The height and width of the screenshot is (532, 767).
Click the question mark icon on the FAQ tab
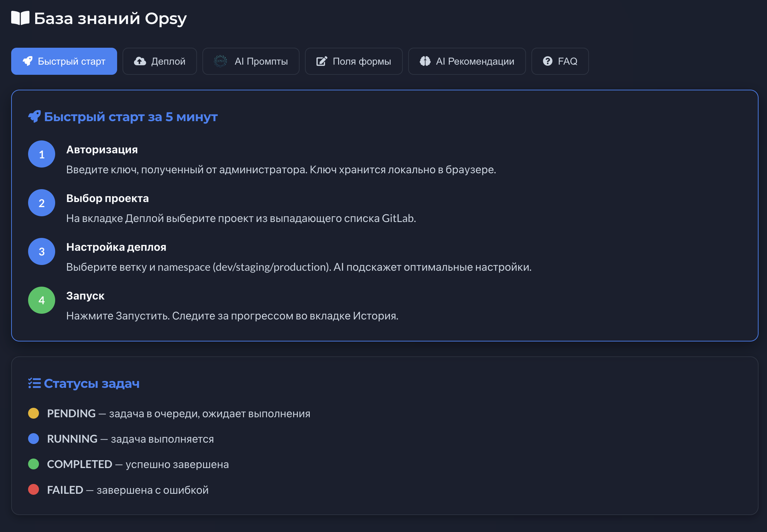click(x=547, y=61)
